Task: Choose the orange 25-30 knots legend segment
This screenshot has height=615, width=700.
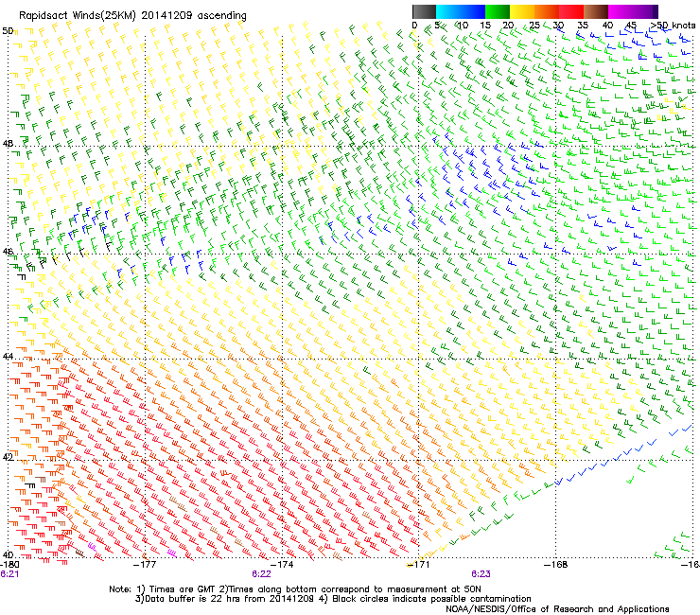Action: (547, 11)
